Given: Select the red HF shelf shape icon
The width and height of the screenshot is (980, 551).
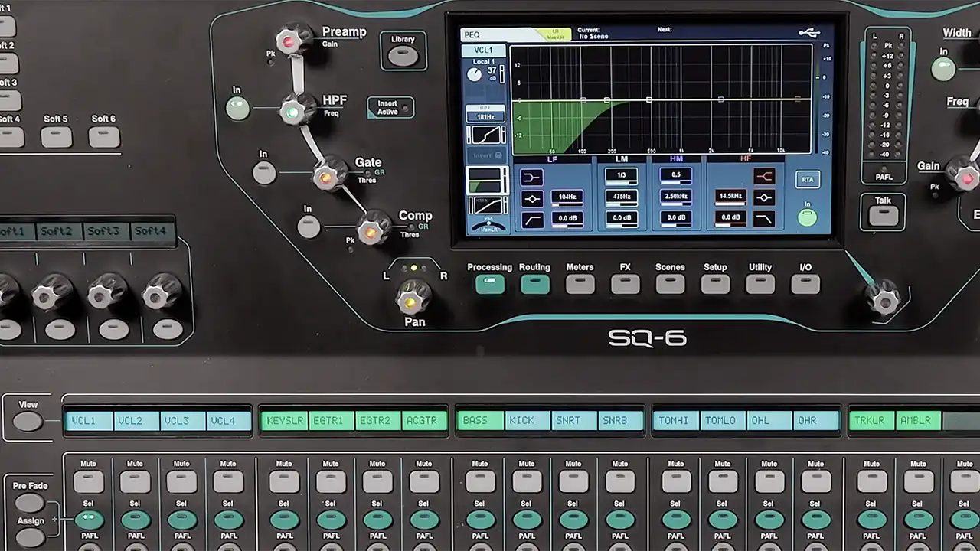Looking at the screenshot, I should coord(764,177).
